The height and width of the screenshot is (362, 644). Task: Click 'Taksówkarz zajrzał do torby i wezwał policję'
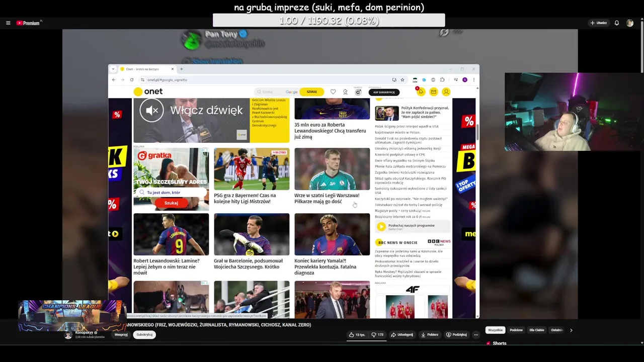pos(409,205)
